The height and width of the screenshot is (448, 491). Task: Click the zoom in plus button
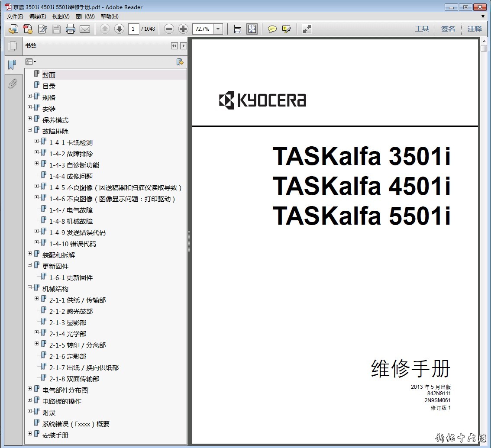pos(183,29)
